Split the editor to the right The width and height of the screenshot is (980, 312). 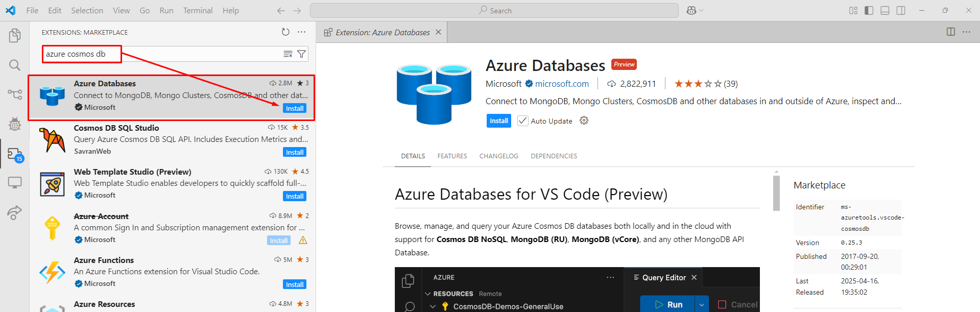tap(951, 32)
